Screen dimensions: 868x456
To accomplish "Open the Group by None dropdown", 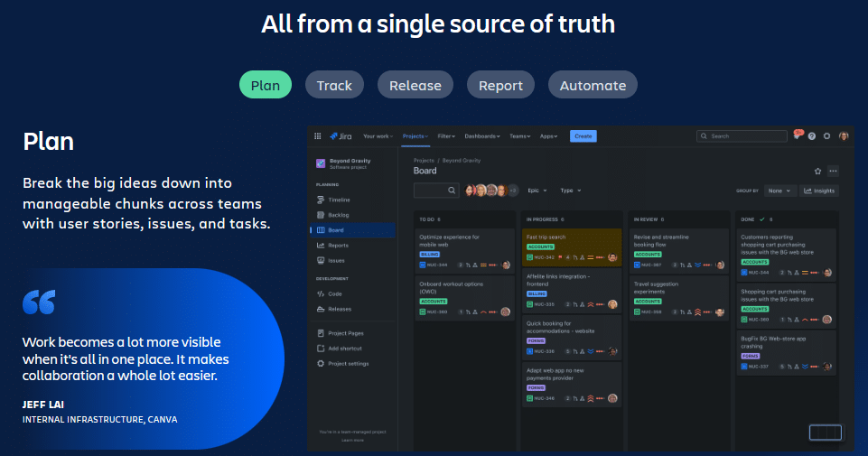I will tap(779, 191).
